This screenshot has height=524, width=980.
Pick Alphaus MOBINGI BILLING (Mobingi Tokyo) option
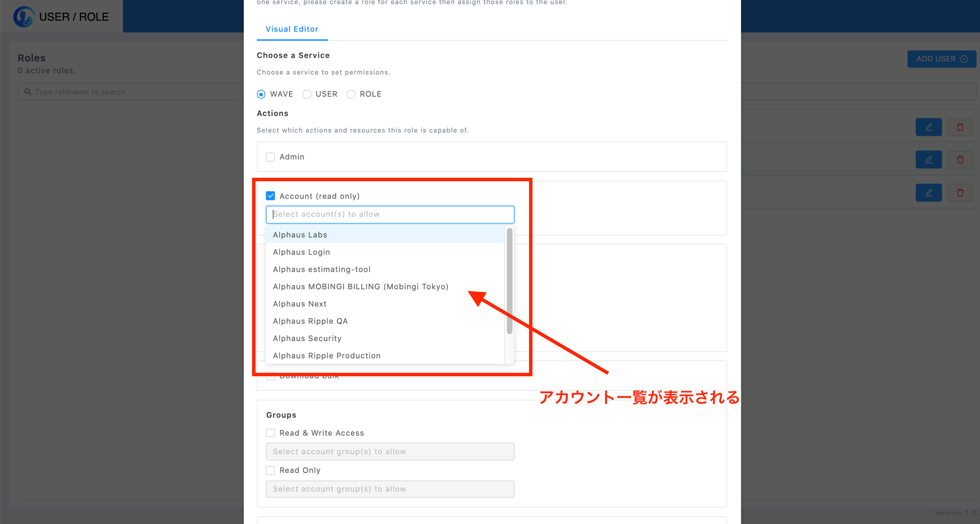360,287
